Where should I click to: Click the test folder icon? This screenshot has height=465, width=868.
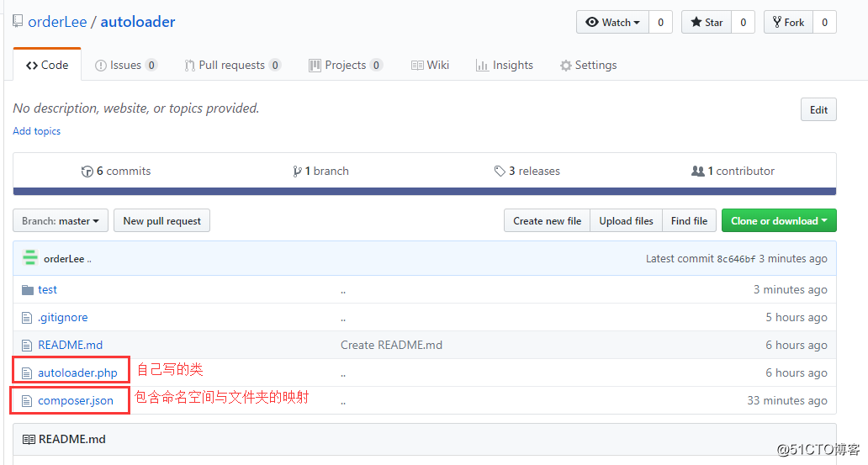pos(27,290)
